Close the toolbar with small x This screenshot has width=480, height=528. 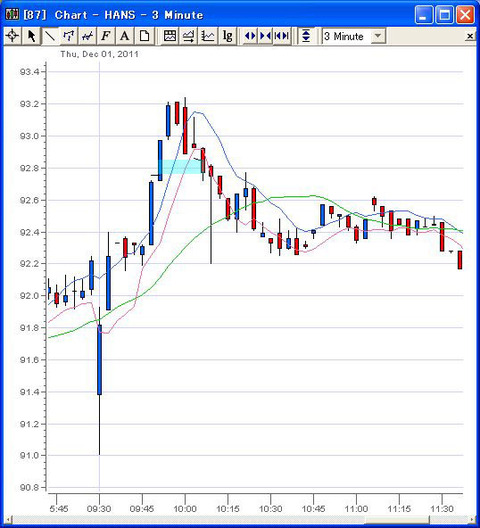click(x=470, y=36)
